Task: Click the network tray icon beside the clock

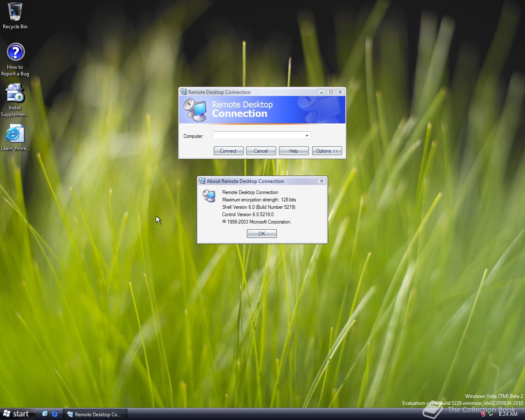Action: point(491,414)
